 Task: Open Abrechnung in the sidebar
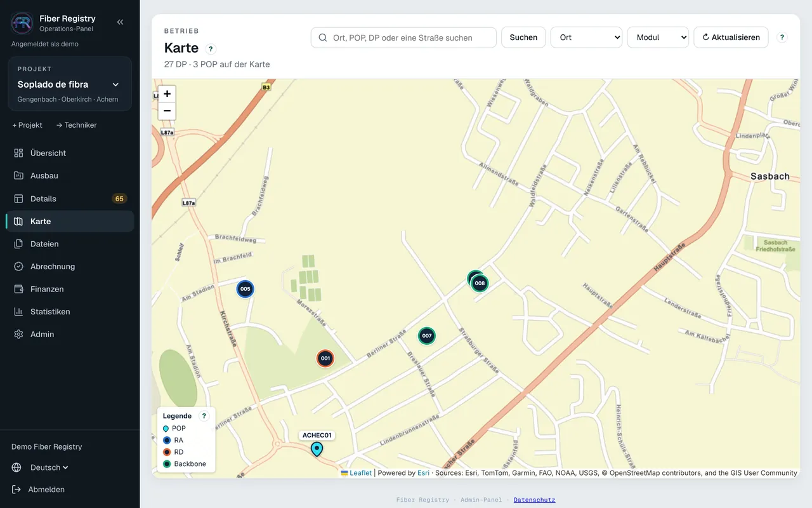[x=70, y=267]
